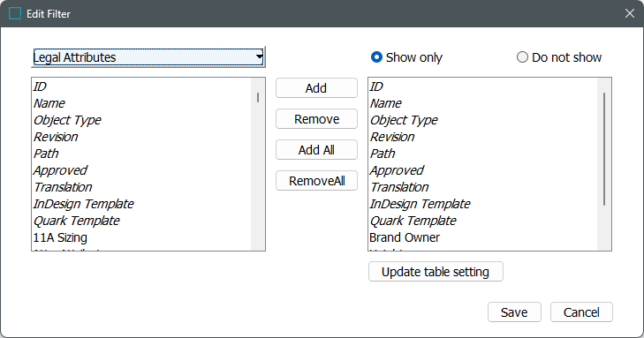Select InDesign Template in right list
Viewport: 644px width, 338px height.
(483, 204)
